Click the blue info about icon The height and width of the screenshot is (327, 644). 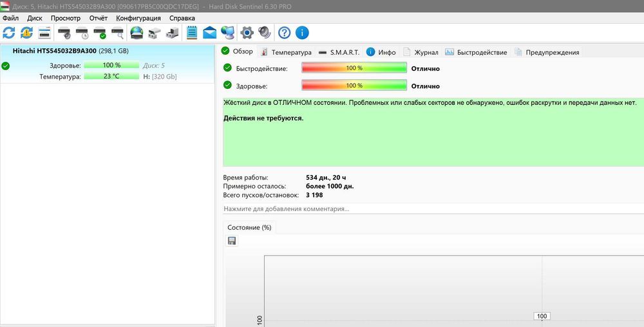click(302, 33)
